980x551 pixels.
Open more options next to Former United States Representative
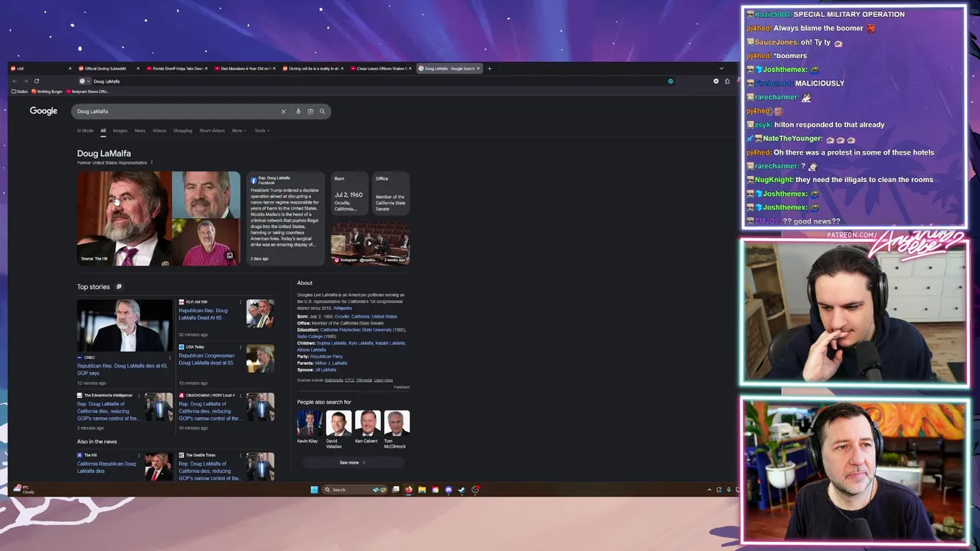[152, 162]
